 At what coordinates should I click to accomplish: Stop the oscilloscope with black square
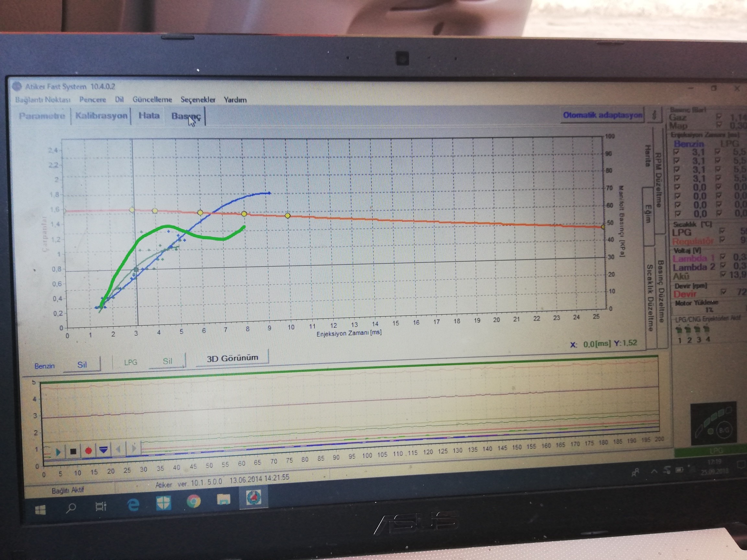coord(73,451)
